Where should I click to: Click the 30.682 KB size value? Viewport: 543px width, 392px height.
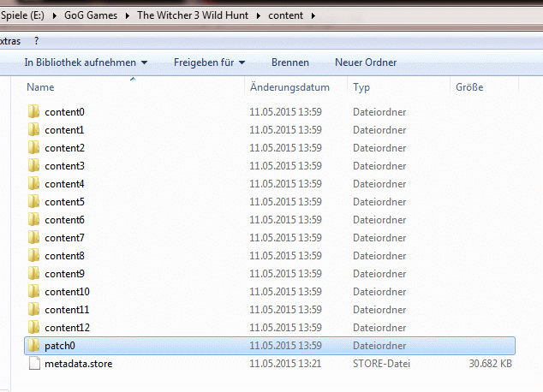(491, 364)
